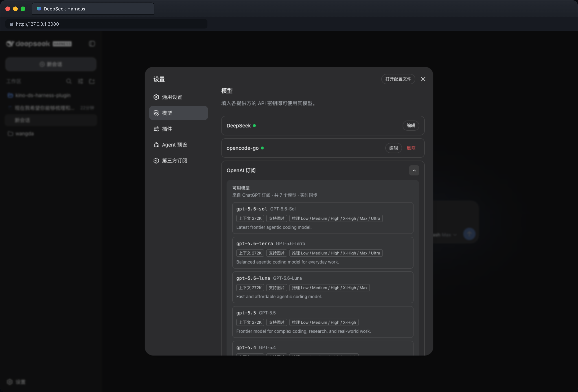Click the new folder icon in workspace header
This screenshot has width=578, height=392.
point(92,81)
